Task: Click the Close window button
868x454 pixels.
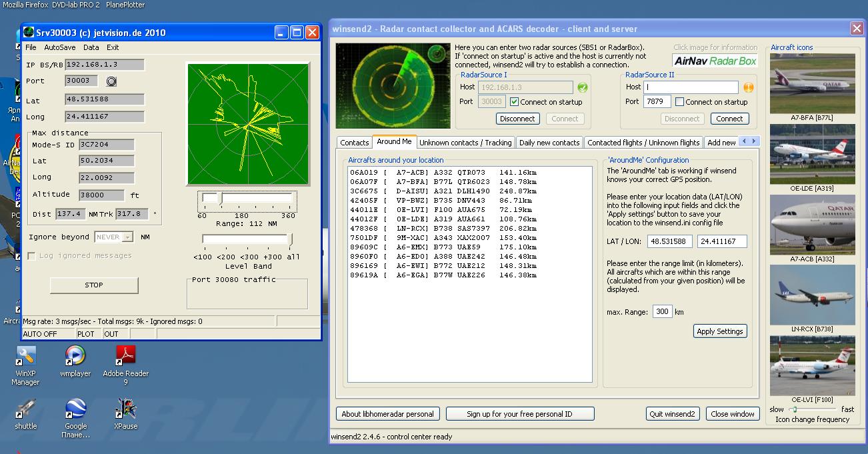Action: click(x=733, y=414)
